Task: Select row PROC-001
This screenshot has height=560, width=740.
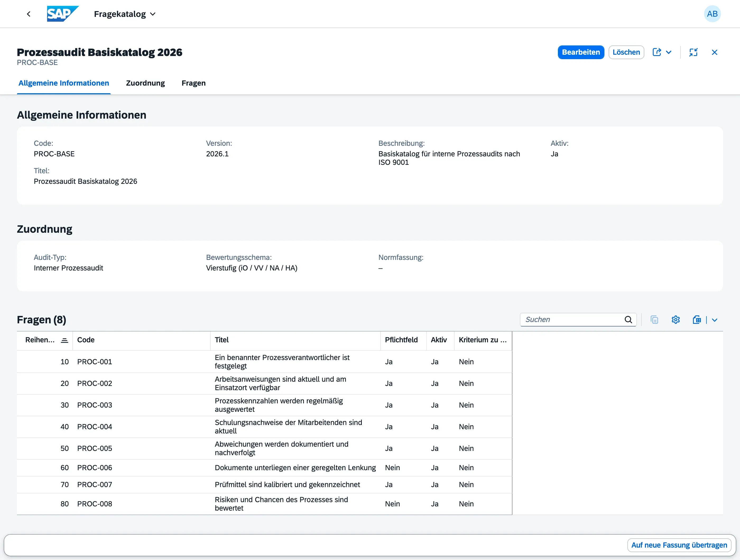Action: click(x=264, y=362)
